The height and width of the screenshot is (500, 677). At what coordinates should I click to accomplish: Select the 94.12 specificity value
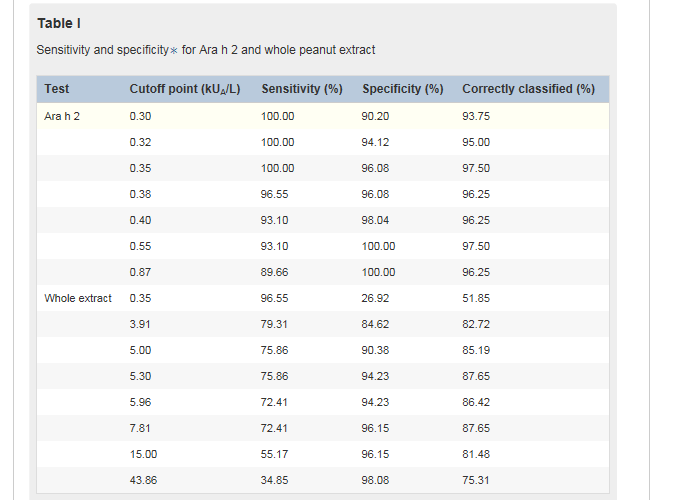375,142
